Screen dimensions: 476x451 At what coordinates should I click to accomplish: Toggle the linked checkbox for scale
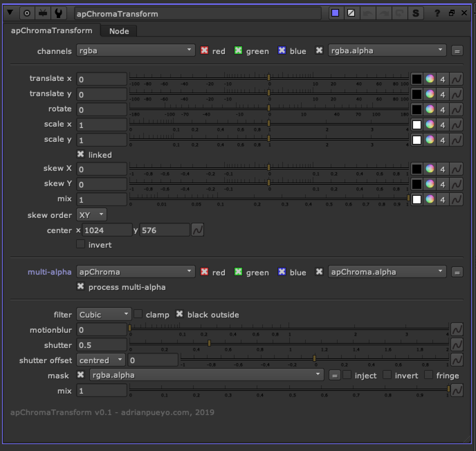(81, 154)
